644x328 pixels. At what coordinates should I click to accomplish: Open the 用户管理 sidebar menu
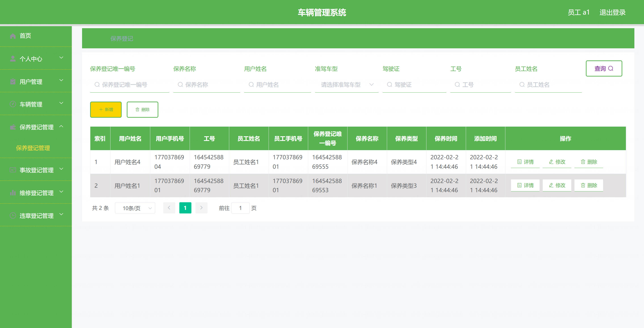36,82
